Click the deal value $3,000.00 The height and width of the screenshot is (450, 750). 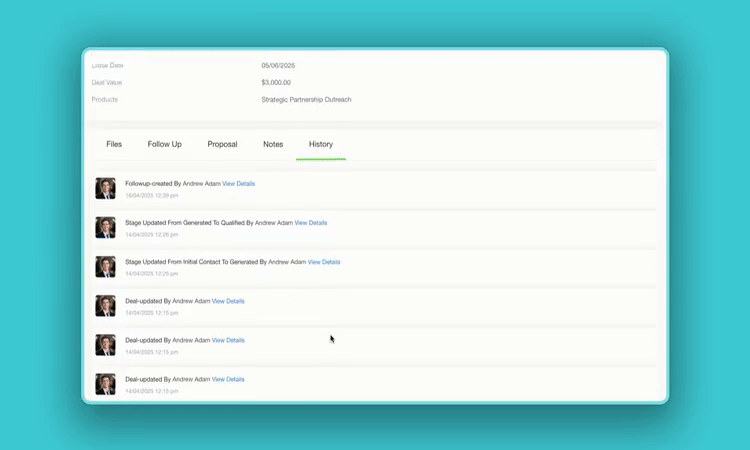[x=276, y=83]
